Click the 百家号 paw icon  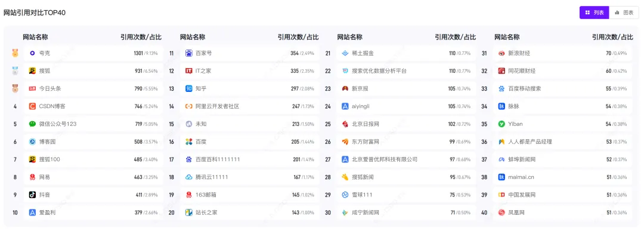189,53
